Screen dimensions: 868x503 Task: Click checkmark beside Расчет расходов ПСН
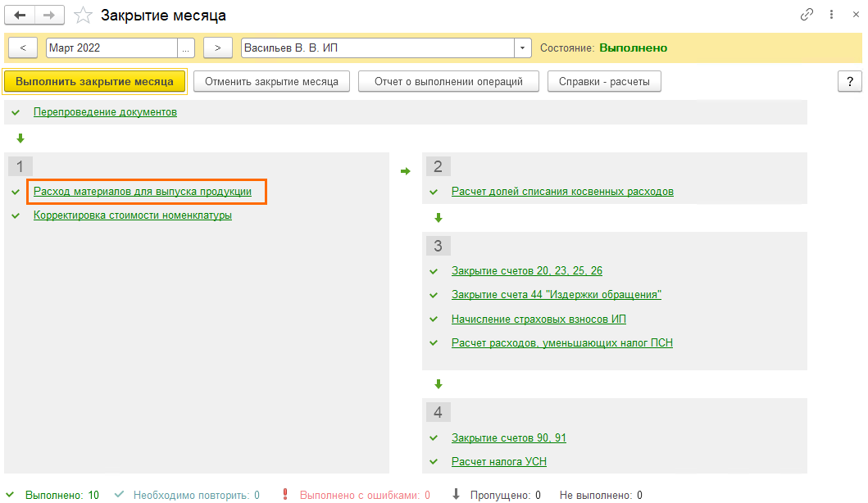pyautogui.click(x=434, y=343)
